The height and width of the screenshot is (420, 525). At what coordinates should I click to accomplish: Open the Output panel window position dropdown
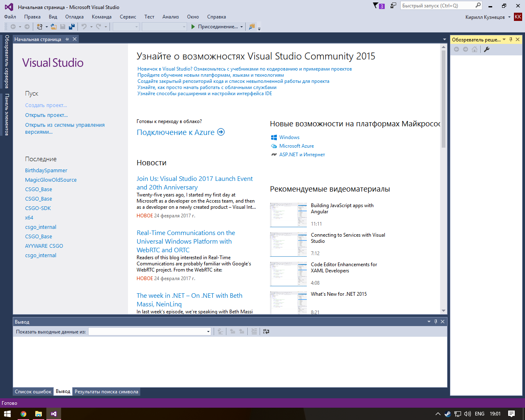(429, 322)
